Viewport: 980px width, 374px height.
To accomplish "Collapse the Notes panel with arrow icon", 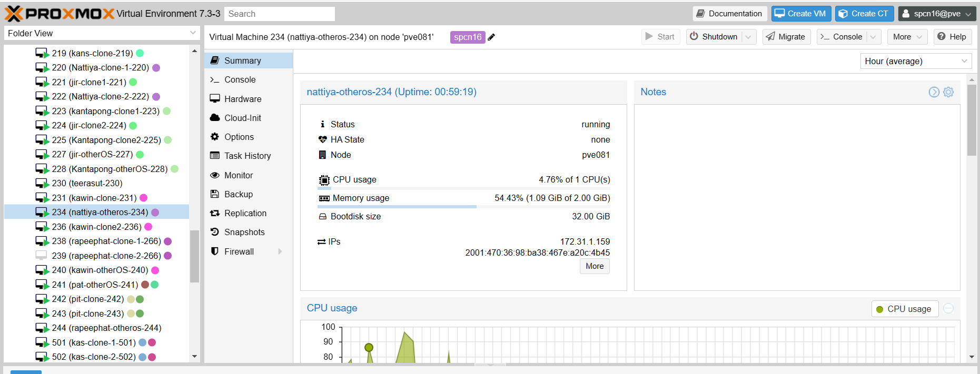I will [x=934, y=92].
